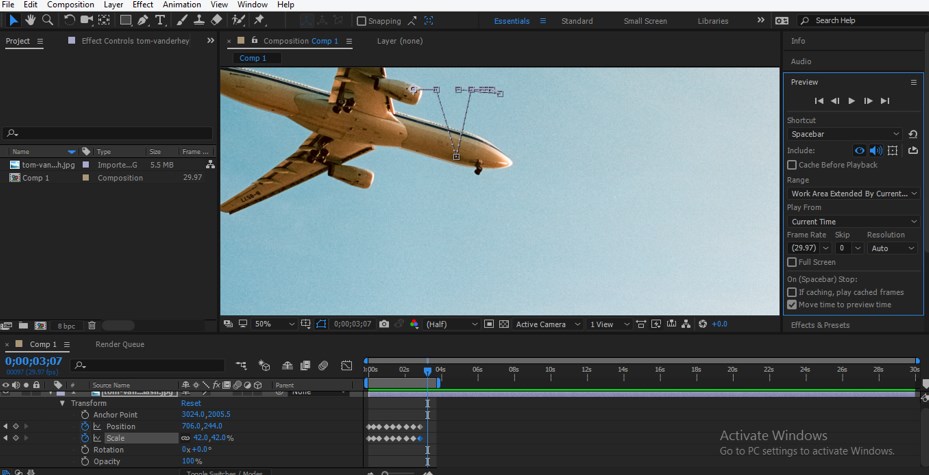Image resolution: width=929 pixels, height=475 pixels.
Task: Play the preview with the play button
Action: [x=851, y=101]
